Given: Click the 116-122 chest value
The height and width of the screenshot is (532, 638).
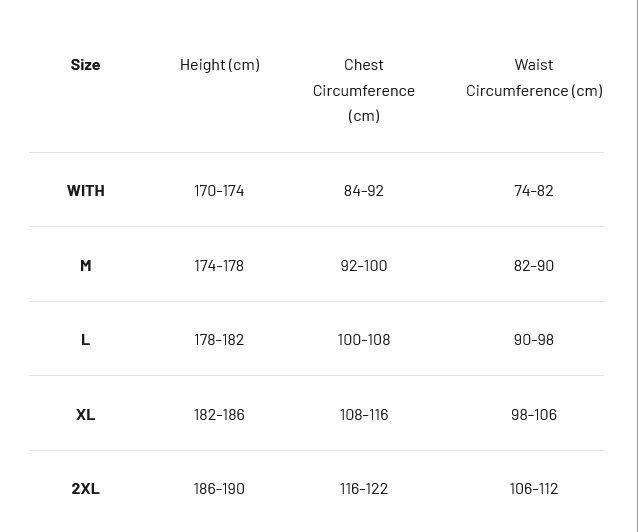Looking at the screenshot, I should pyautogui.click(x=363, y=488).
